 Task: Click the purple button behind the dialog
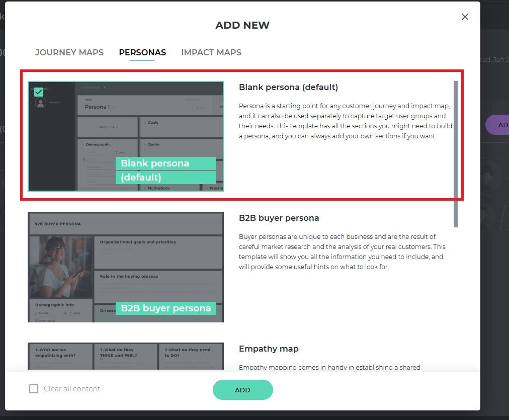tap(497, 125)
